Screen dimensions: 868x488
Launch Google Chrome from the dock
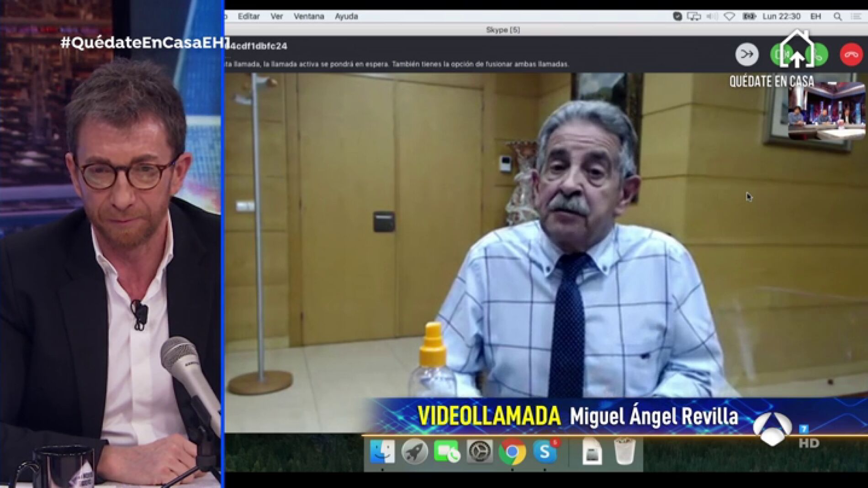click(x=512, y=451)
